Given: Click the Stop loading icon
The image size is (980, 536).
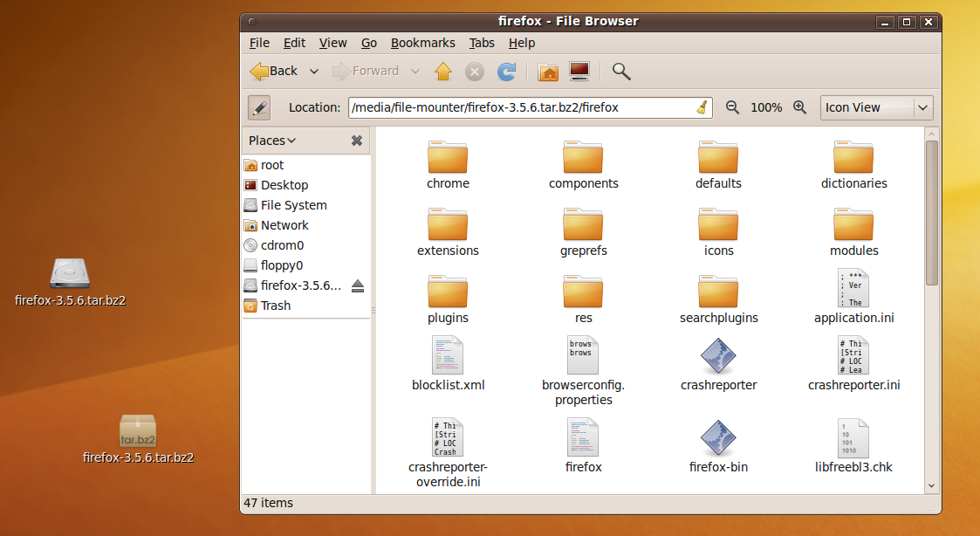Looking at the screenshot, I should pos(475,72).
